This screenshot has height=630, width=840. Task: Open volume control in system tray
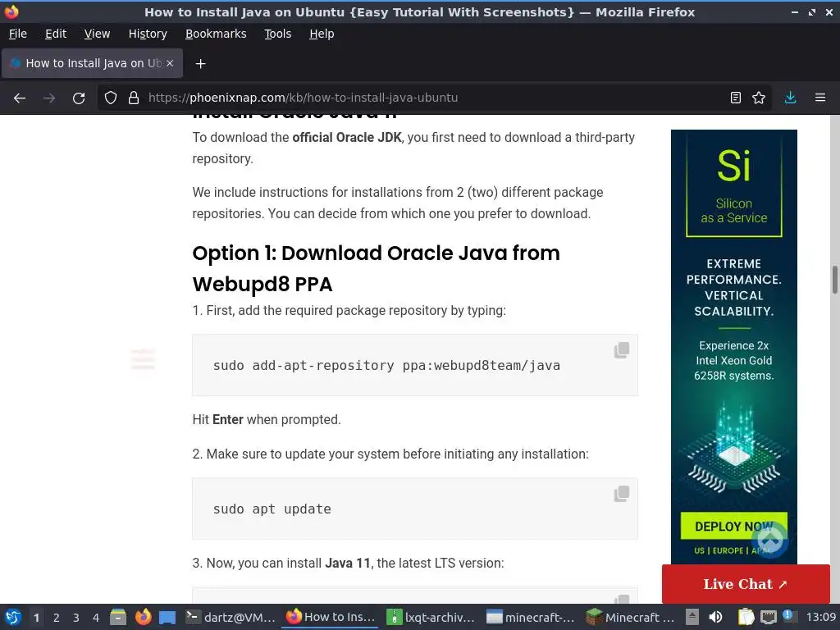715,617
